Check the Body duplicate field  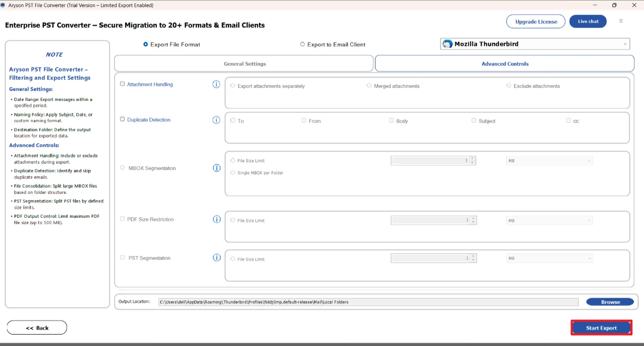pos(391,120)
